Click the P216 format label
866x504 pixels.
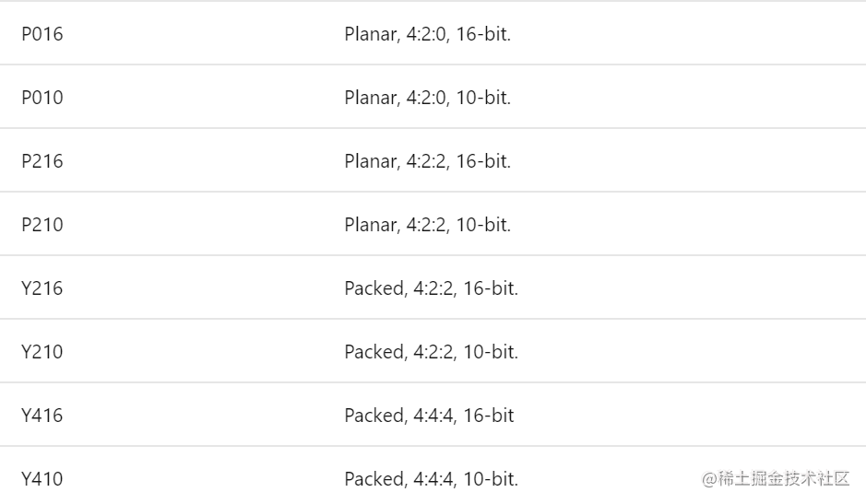[42, 161]
